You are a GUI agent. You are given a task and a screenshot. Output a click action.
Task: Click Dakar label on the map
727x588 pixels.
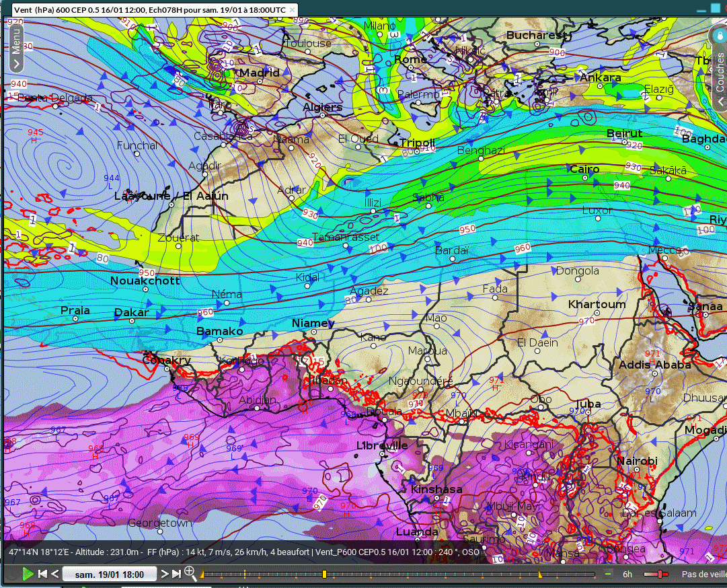132,312
